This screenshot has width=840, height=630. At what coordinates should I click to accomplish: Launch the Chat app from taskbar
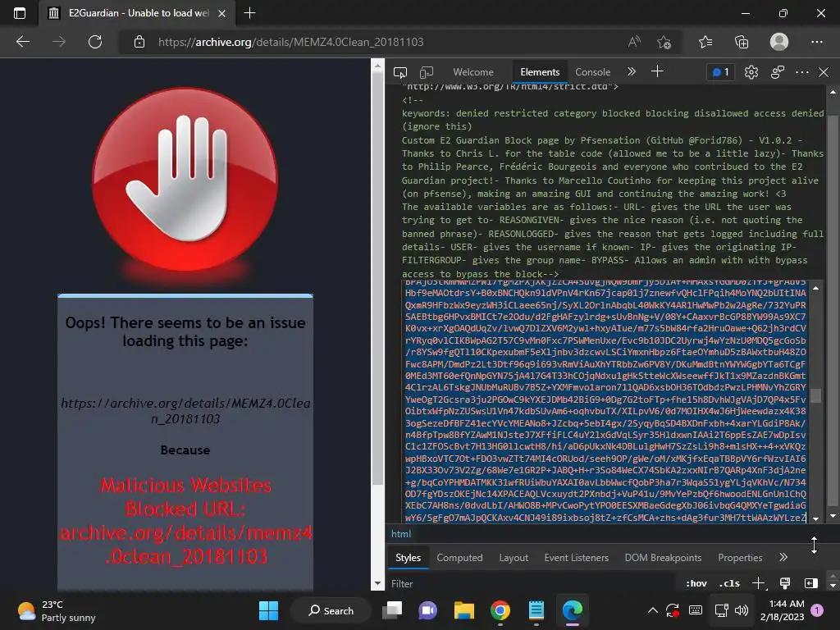tap(427, 610)
